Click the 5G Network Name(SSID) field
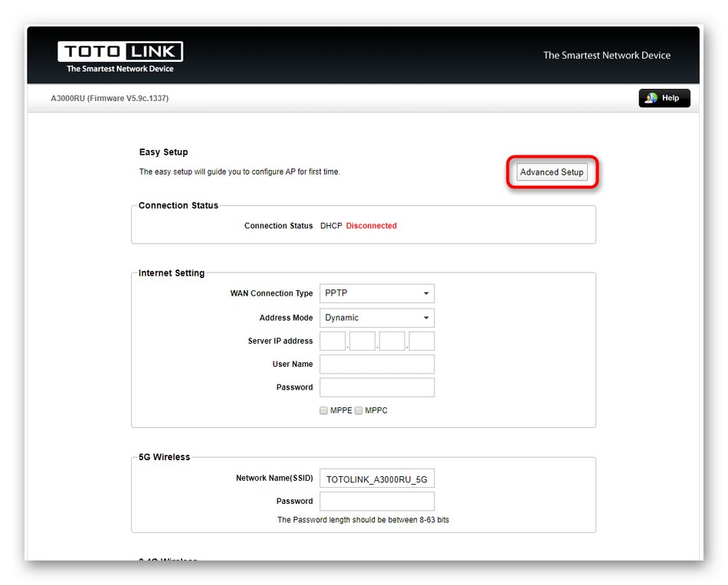728x585 pixels. tap(377, 479)
